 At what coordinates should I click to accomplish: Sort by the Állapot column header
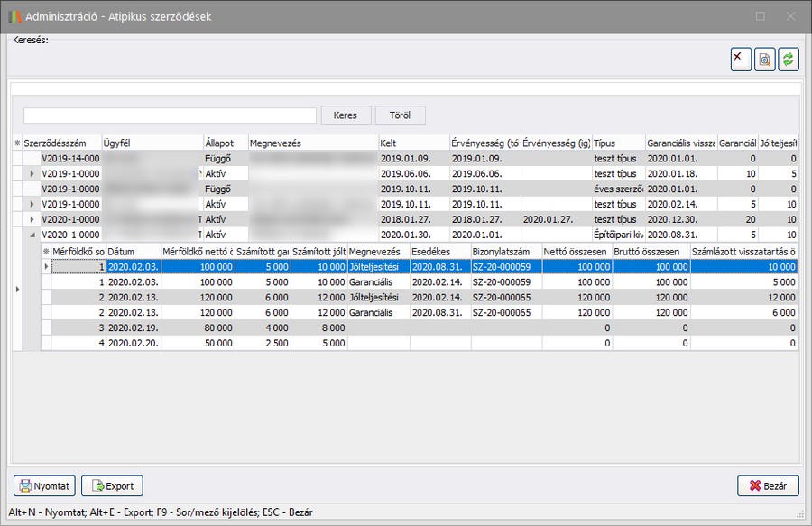click(218, 143)
